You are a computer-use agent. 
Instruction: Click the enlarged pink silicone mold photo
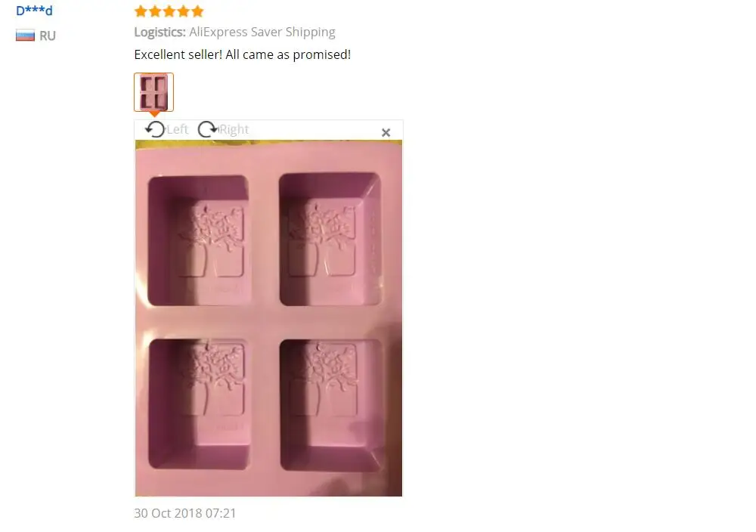(268, 318)
